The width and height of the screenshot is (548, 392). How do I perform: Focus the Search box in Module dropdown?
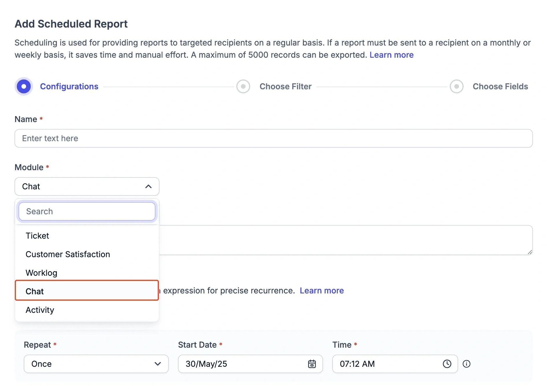[87, 211]
